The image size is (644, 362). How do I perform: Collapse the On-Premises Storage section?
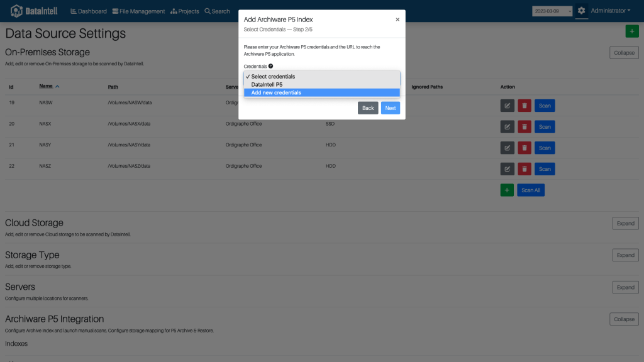624,53
